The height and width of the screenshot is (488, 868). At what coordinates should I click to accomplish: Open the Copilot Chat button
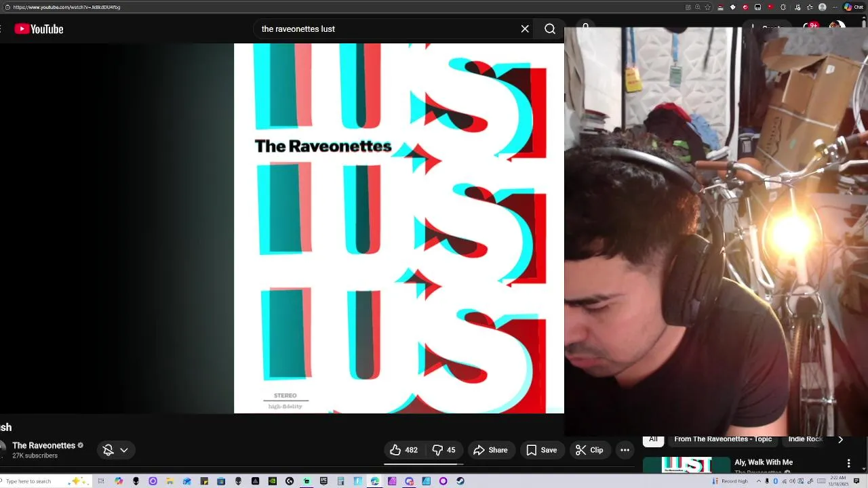(x=854, y=7)
